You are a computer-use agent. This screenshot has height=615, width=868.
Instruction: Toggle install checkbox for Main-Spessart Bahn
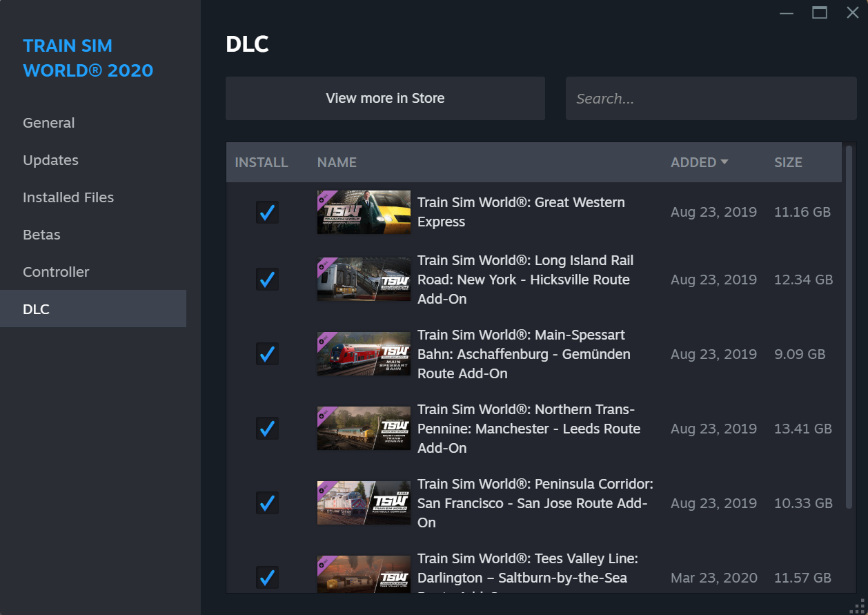tap(267, 354)
